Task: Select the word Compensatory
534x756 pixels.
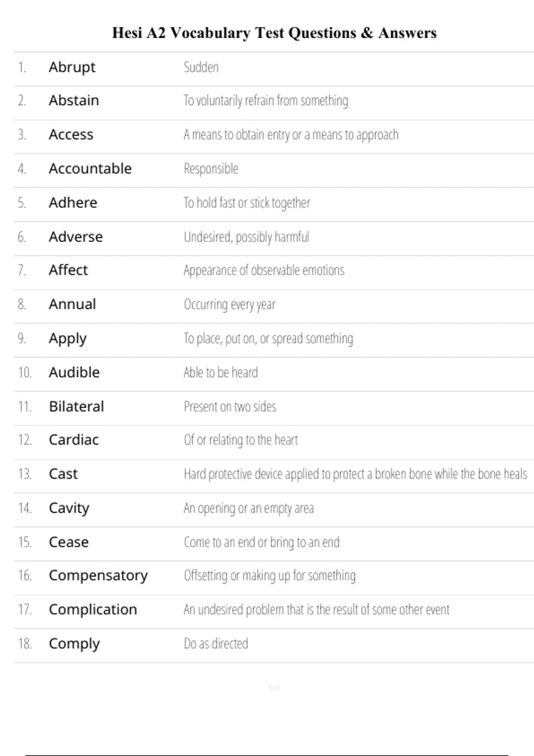Action: [x=98, y=575]
